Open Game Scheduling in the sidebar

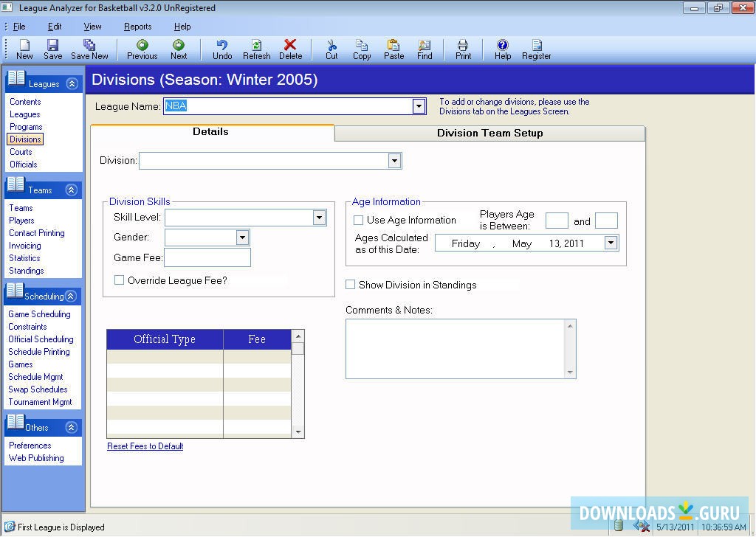click(40, 314)
